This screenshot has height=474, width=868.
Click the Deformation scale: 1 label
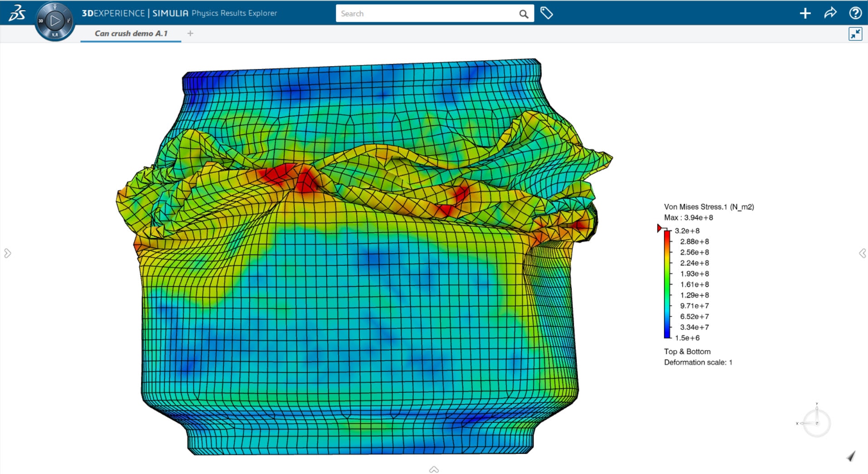(698, 362)
